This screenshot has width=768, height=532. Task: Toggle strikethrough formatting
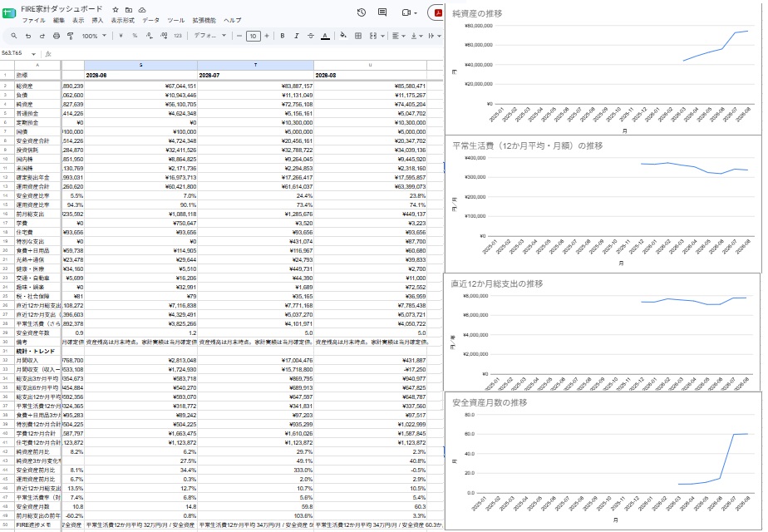(x=311, y=36)
